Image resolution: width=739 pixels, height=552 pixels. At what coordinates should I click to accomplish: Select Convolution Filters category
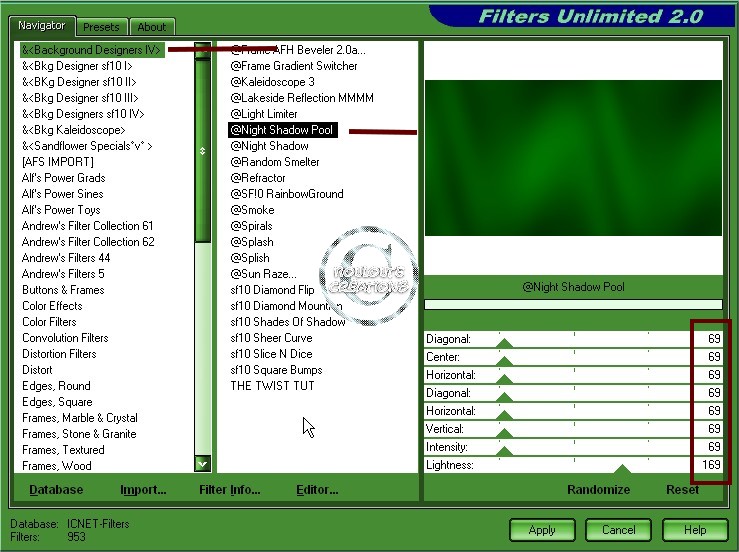point(65,338)
